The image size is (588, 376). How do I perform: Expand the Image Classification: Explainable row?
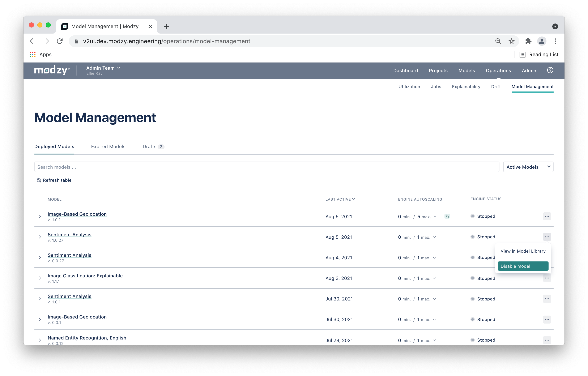(x=40, y=278)
